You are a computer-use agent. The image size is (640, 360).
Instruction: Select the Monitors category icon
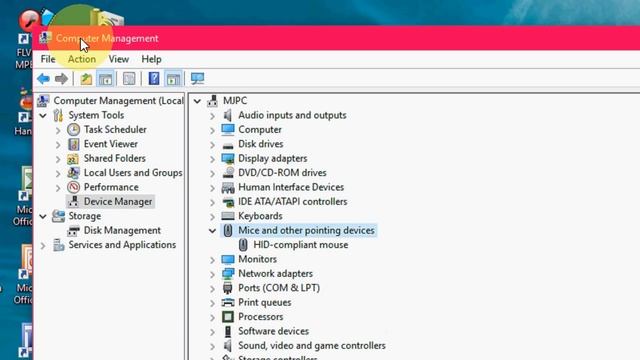228,259
